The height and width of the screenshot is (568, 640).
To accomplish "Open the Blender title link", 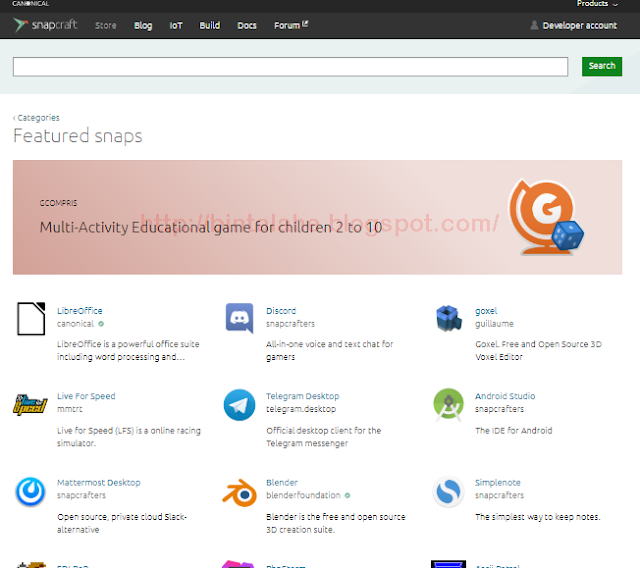I will (282, 483).
